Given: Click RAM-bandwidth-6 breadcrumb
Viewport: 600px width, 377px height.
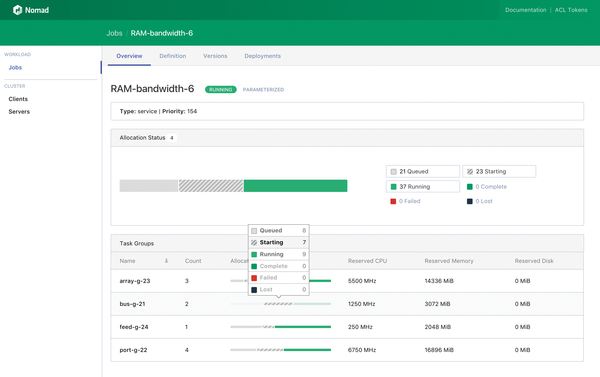Looking at the screenshot, I should point(161,33).
